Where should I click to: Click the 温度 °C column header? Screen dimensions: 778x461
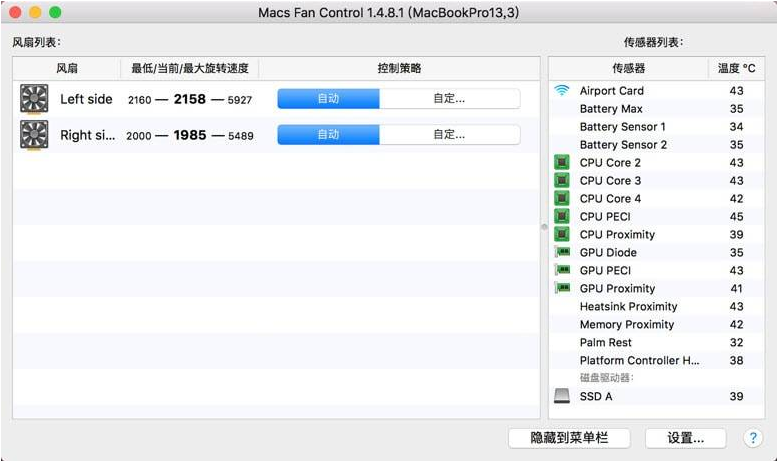(x=736, y=68)
